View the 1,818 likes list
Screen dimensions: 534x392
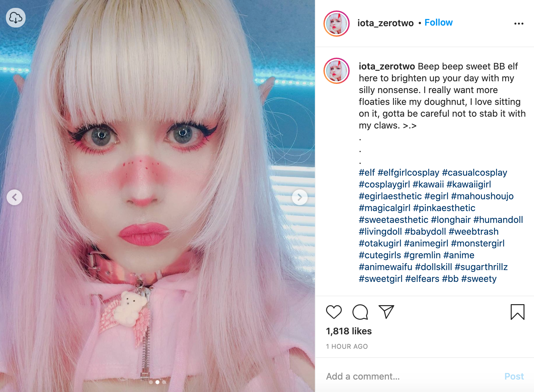(x=349, y=331)
